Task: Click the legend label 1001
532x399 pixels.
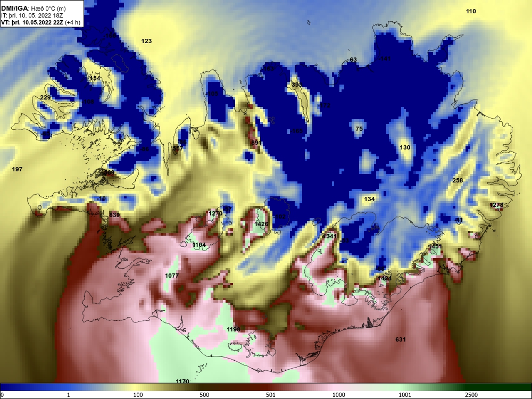Action: pyautogui.click(x=405, y=395)
